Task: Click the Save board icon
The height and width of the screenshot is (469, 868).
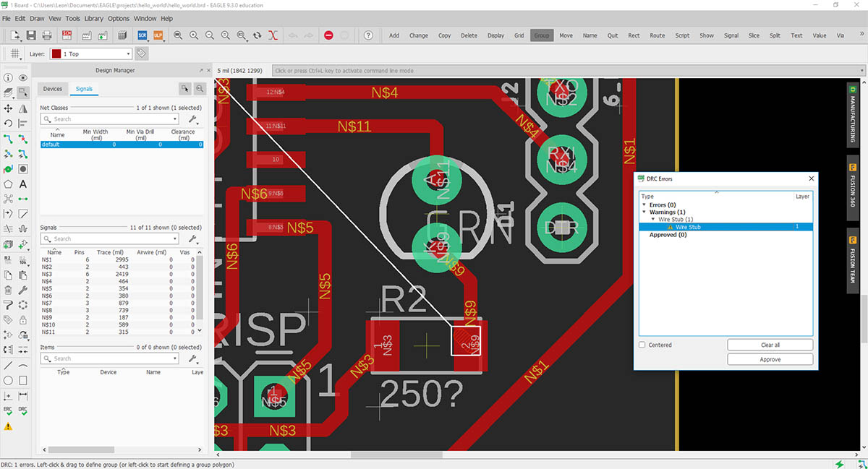Action: coord(31,35)
